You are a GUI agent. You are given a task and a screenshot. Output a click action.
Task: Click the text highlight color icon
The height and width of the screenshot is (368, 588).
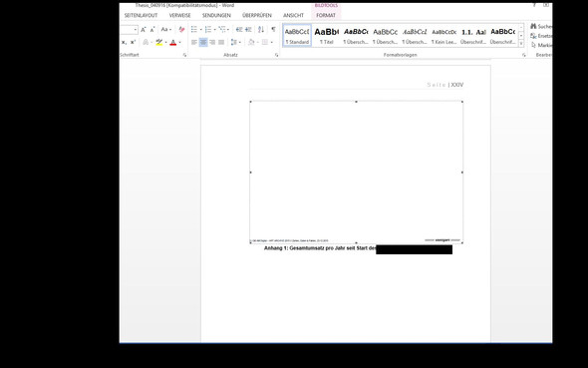tap(159, 43)
